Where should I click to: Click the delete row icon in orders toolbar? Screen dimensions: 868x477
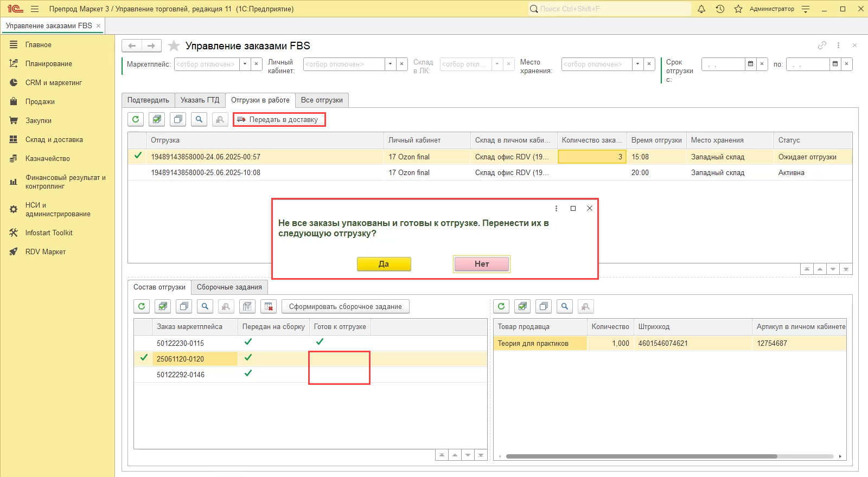(269, 306)
